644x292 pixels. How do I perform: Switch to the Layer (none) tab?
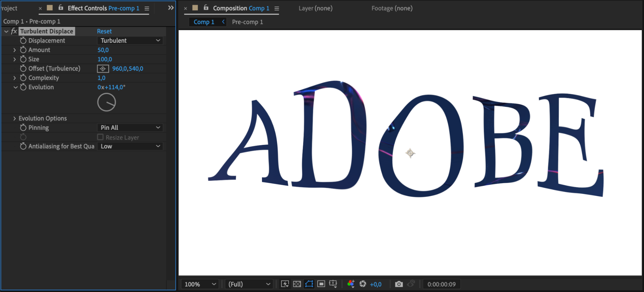pyautogui.click(x=315, y=8)
